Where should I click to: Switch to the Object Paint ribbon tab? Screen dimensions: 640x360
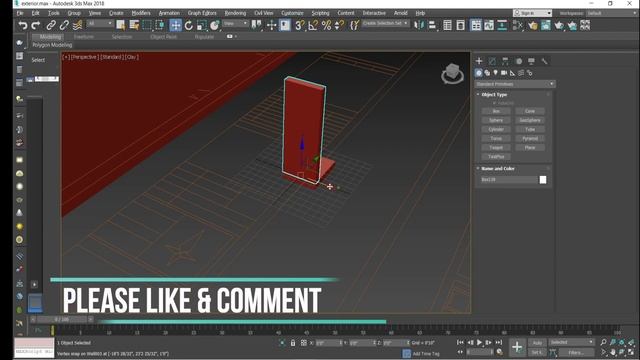pyautogui.click(x=163, y=37)
